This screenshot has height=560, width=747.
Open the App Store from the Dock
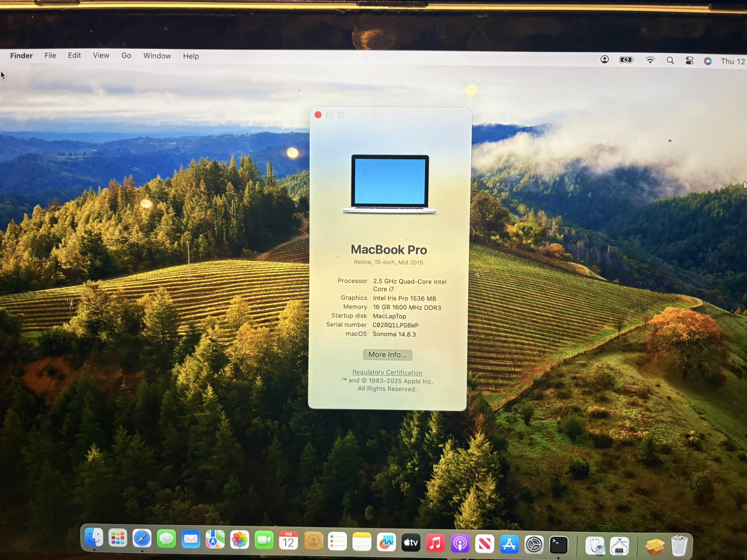pyautogui.click(x=509, y=544)
